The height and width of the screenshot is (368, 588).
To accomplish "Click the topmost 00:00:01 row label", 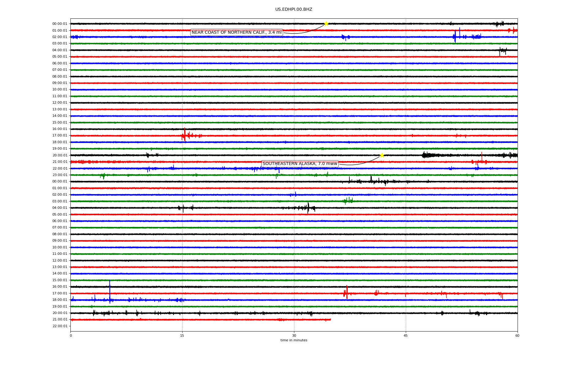I will point(60,24).
